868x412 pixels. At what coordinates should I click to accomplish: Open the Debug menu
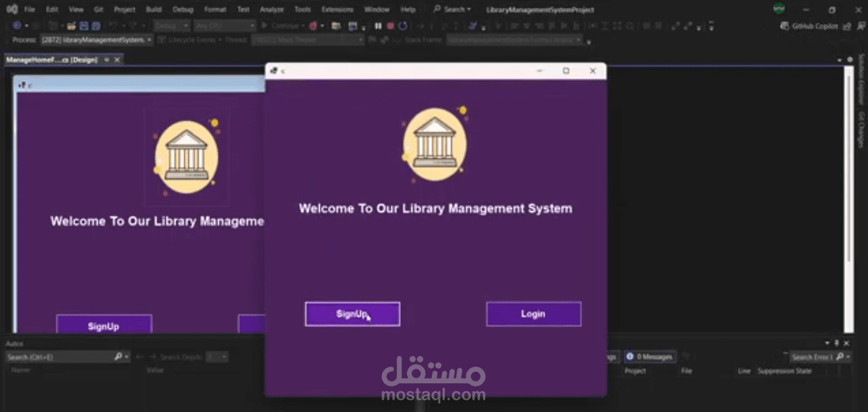click(x=183, y=9)
